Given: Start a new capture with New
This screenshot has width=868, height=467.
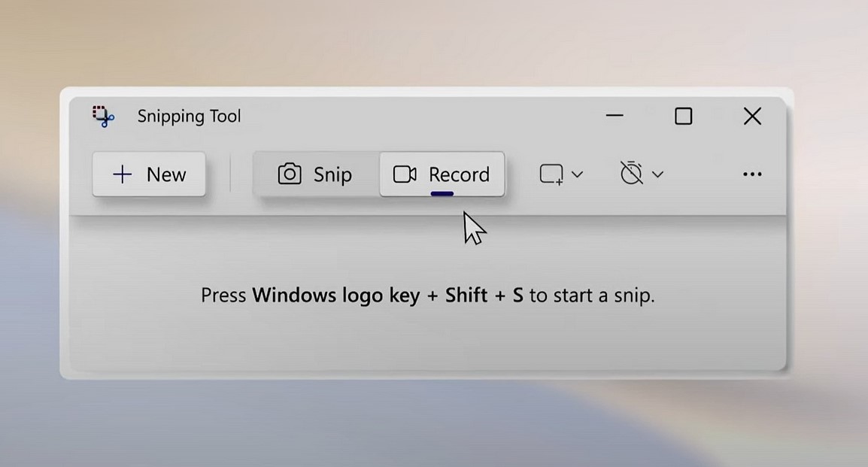Looking at the screenshot, I should tap(149, 174).
